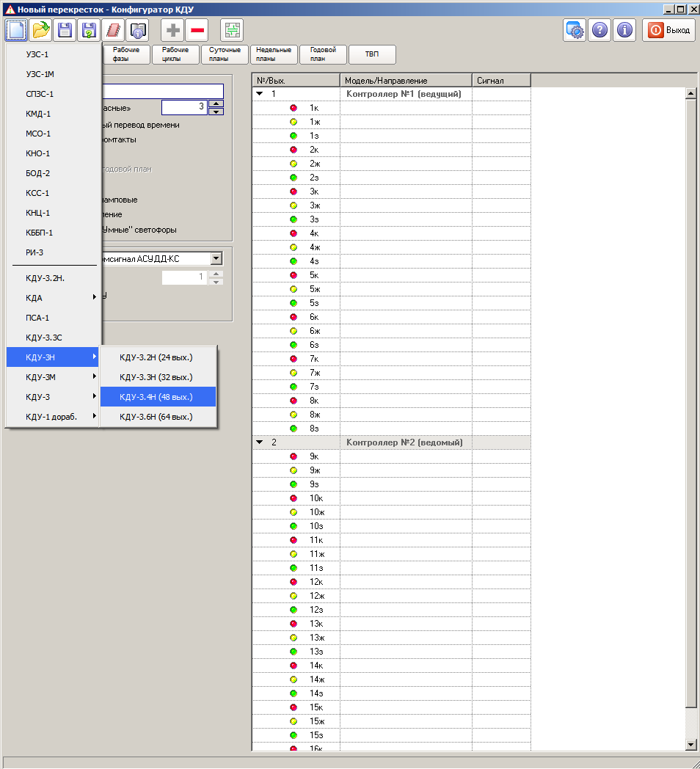
Task: Expand the КДУ-1 дораб. submenu
Action: (53, 417)
